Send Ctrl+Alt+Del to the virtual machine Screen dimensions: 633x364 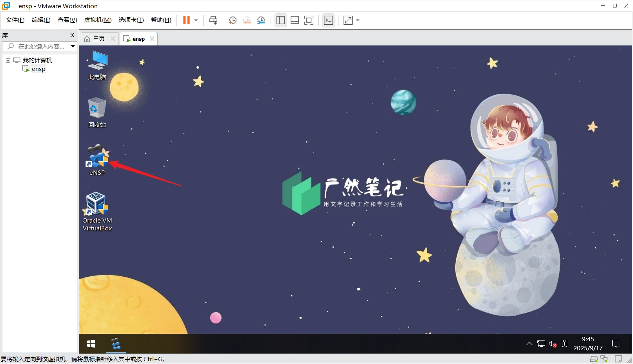point(213,20)
